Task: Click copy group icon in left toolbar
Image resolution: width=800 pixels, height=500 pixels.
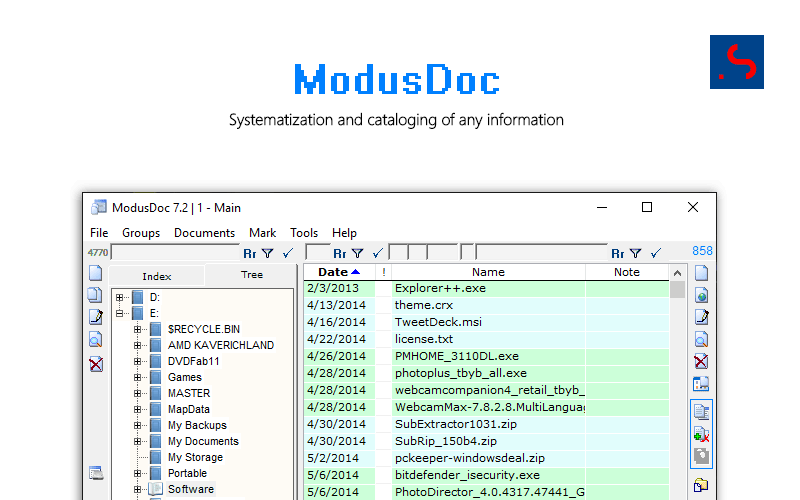Action: pyautogui.click(x=95, y=295)
